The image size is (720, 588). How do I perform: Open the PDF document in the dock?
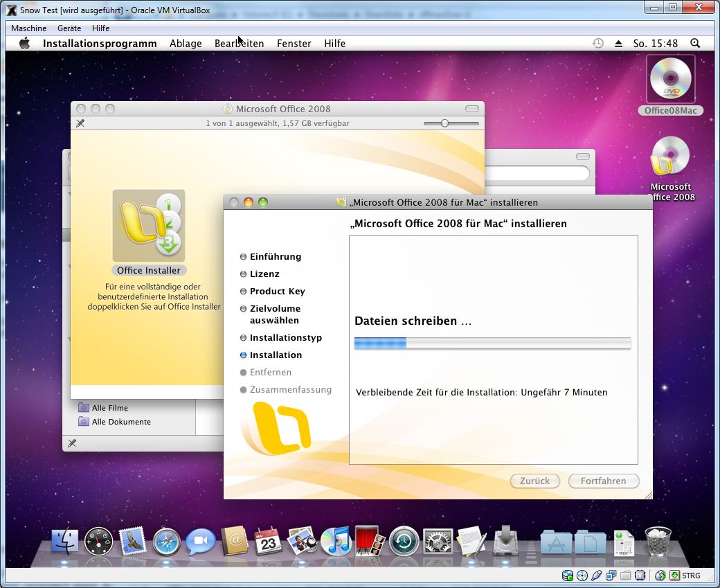(x=624, y=543)
